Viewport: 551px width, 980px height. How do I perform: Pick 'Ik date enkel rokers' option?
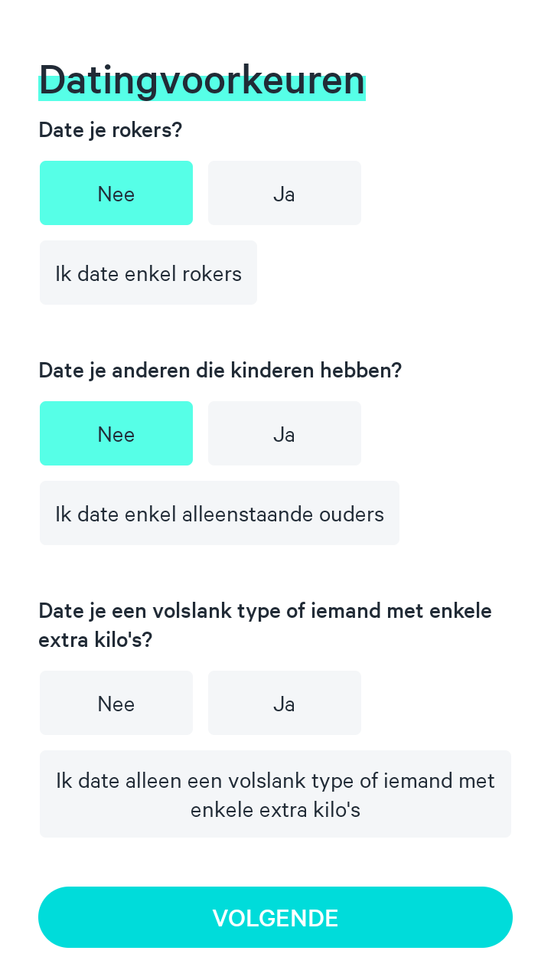click(x=148, y=273)
